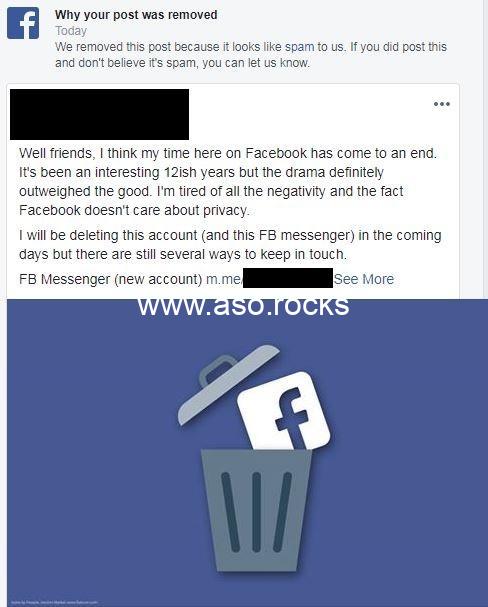Click the www.aso.rocks watermark text
Image resolution: width=488 pixels, height=607 pixels.
[x=243, y=306]
